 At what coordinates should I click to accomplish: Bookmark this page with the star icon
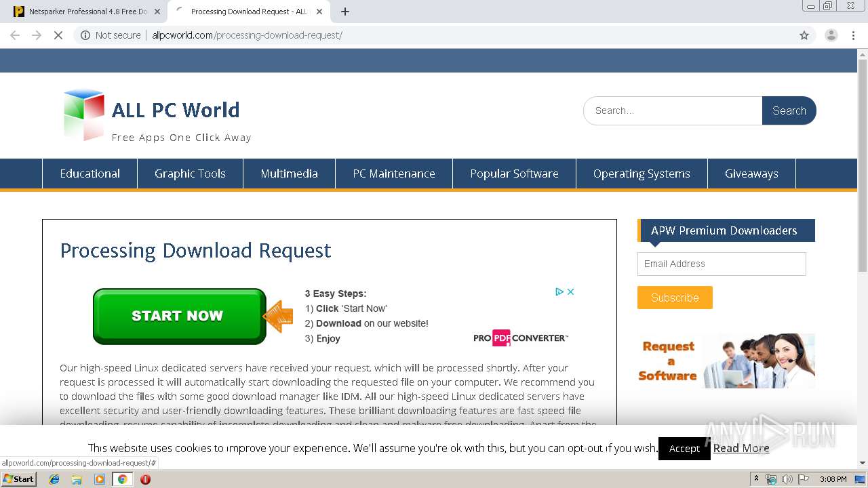804,35
